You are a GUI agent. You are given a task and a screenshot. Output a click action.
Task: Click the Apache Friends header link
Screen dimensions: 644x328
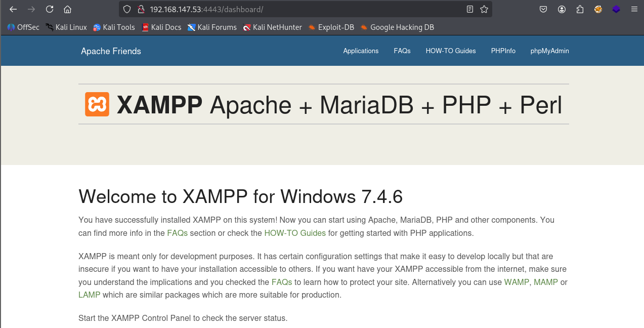[x=111, y=51]
